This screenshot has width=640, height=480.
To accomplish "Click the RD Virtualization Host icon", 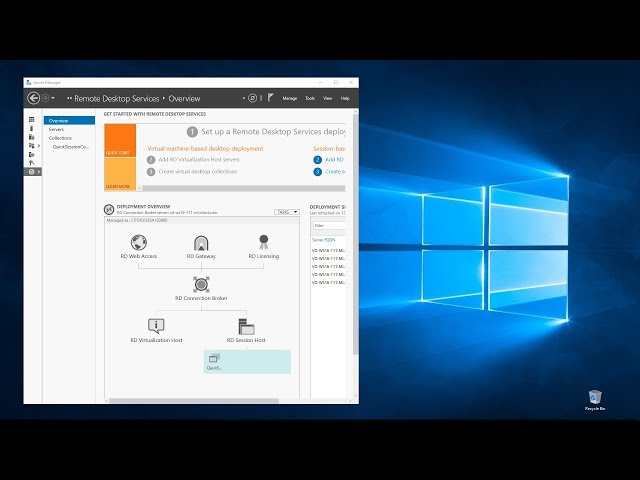I will point(156,326).
